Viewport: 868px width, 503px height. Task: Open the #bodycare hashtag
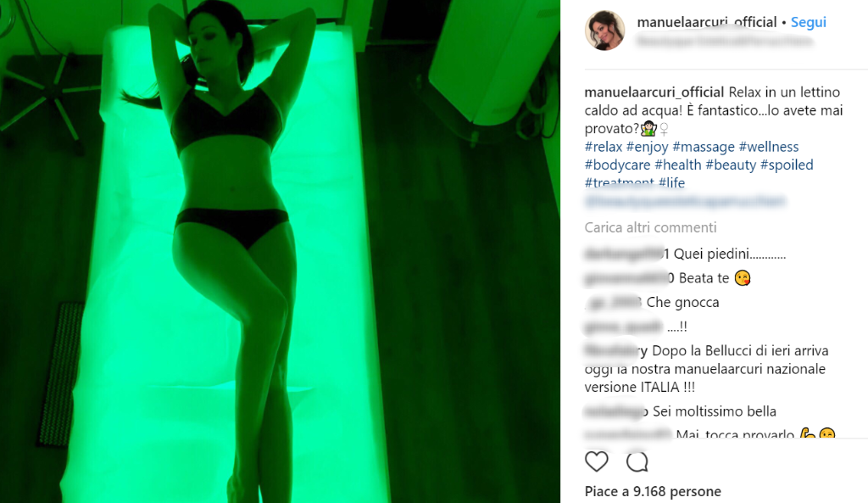tap(617, 165)
